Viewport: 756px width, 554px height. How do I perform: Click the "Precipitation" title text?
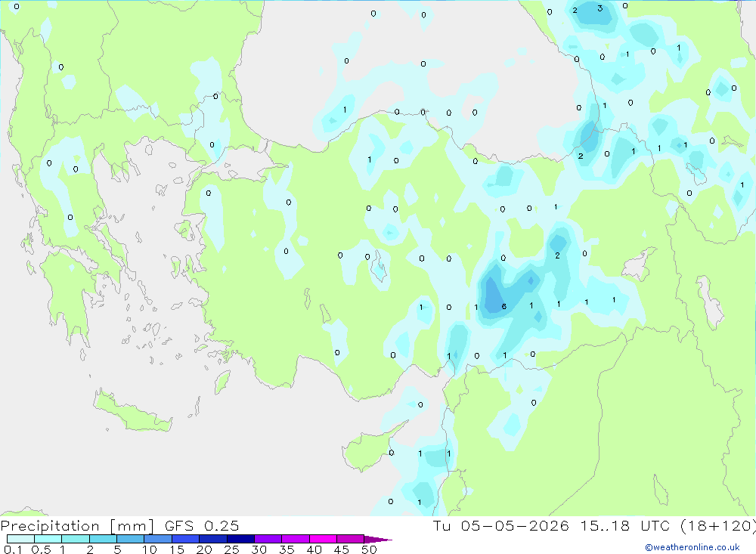(50, 526)
